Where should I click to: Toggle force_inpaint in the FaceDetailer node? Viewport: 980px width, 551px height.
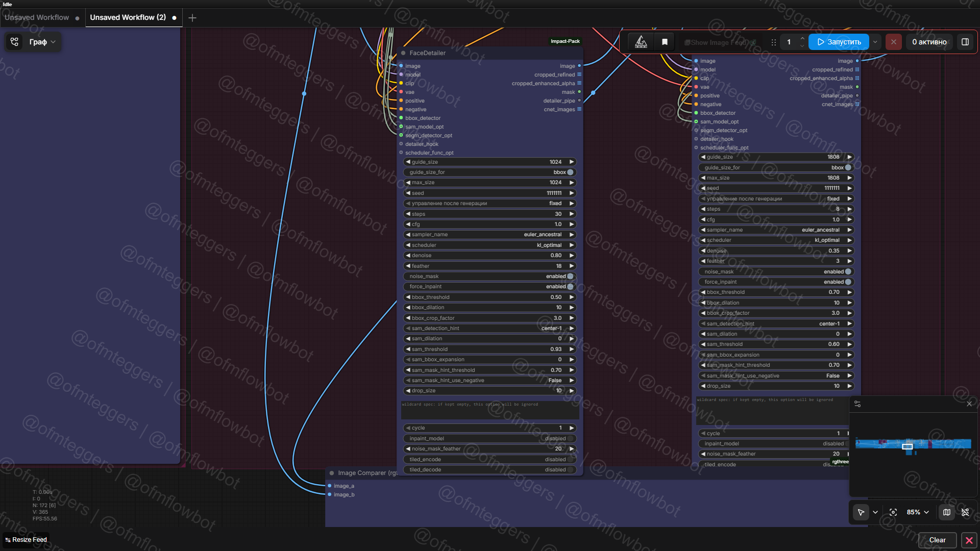click(570, 287)
